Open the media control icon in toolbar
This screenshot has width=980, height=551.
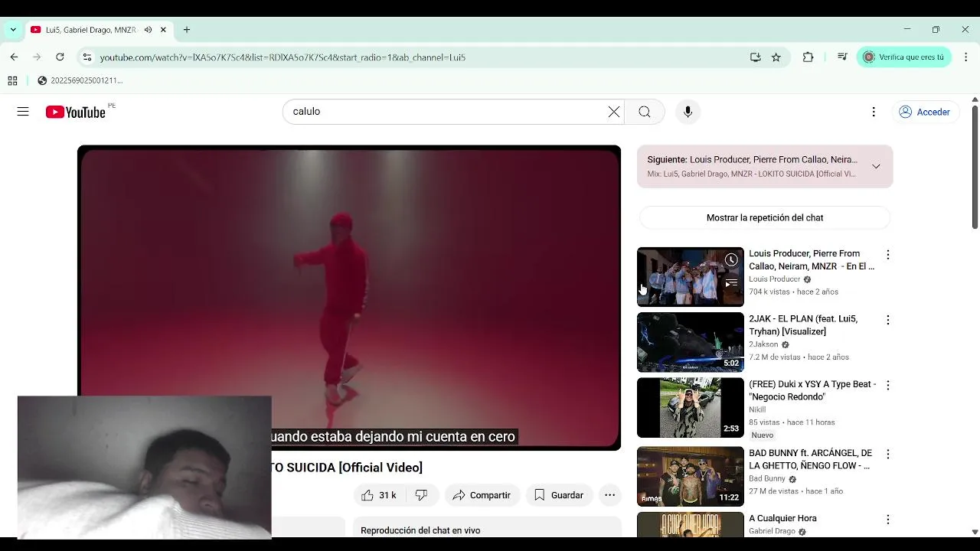[842, 57]
